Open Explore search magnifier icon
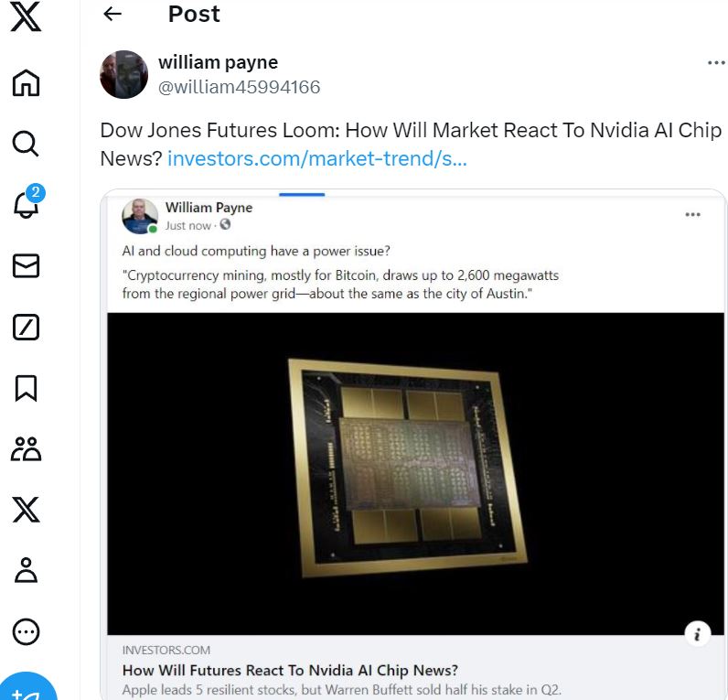The width and height of the screenshot is (728, 700). pyautogui.click(x=26, y=144)
